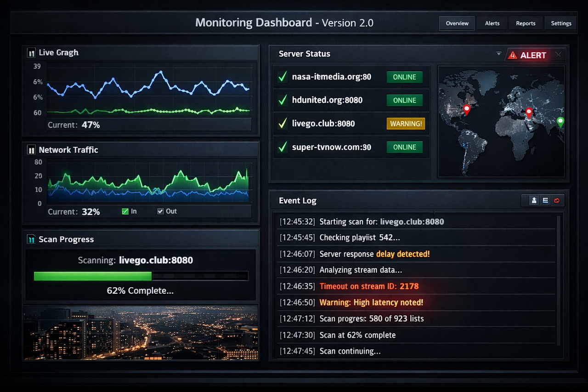Viewport: 588px width, 392px height.
Task: Click the checkmark beside nasa-itmedia.org:80
Action: [283, 77]
